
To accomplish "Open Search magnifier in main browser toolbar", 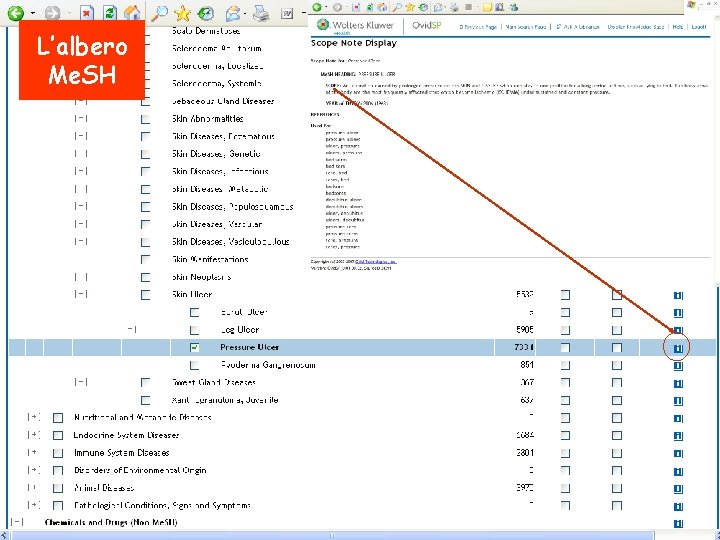I will [x=159, y=13].
